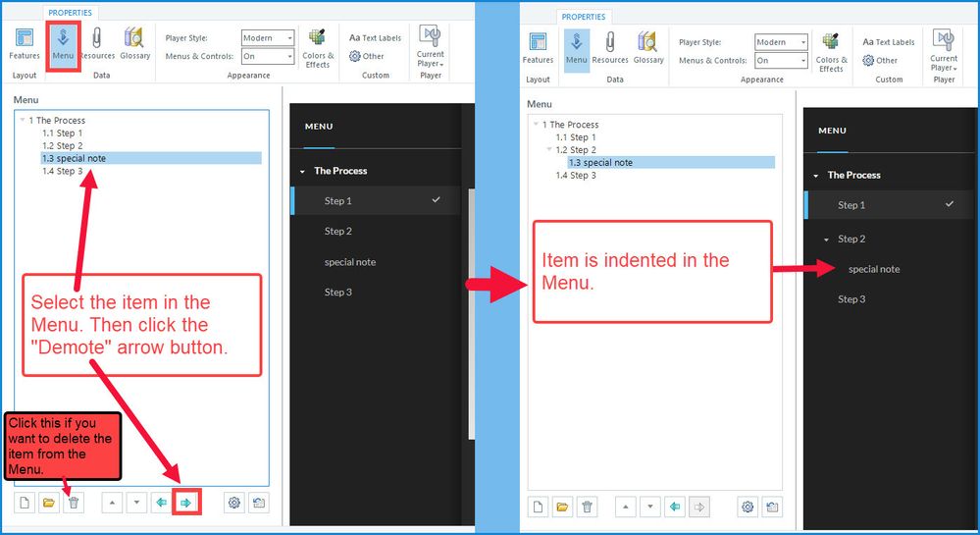
Task: Move item up arrow in left screenshot
Action: point(112,503)
